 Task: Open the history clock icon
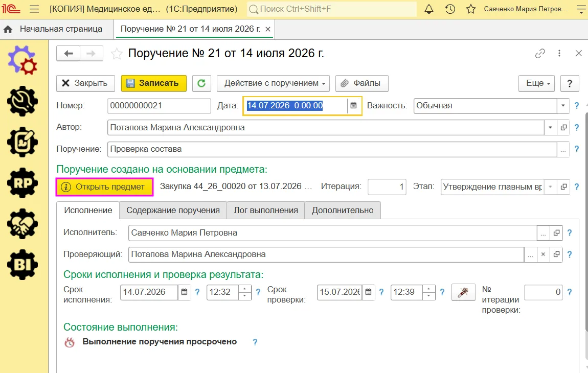(x=450, y=9)
